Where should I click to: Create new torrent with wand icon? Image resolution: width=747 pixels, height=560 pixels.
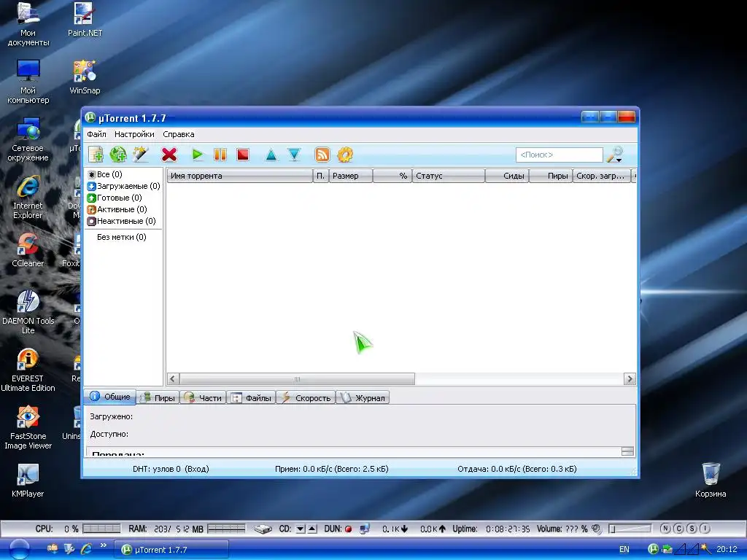click(x=141, y=155)
